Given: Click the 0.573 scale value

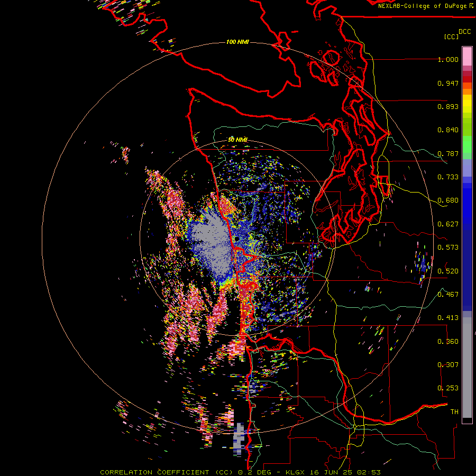Looking at the screenshot, I should [x=448, y=248].
